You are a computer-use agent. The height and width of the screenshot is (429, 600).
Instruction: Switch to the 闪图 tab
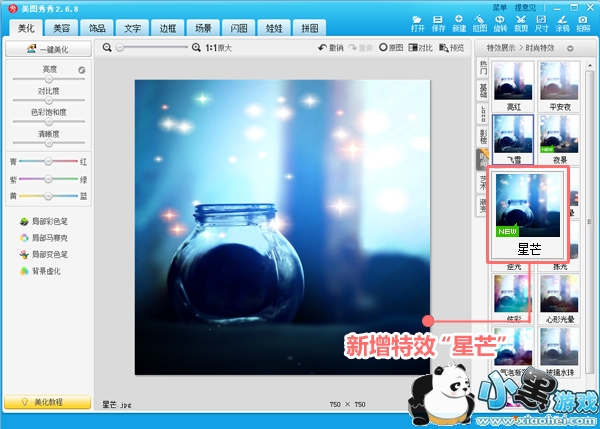(x=238, y=28)
